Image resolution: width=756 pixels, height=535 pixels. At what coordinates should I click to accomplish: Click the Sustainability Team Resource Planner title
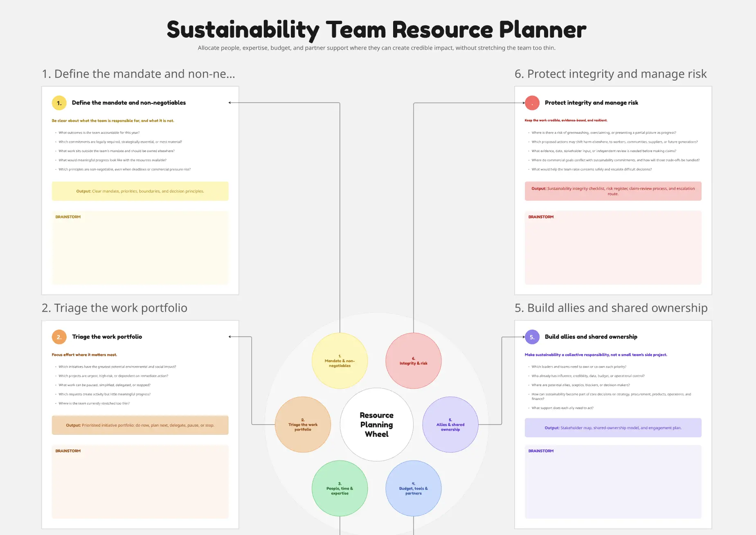377,30
